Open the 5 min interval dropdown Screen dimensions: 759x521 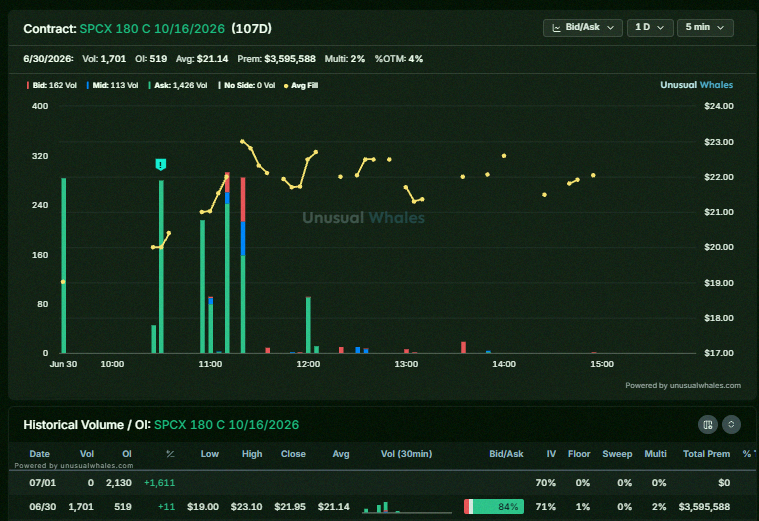[705, 28]
